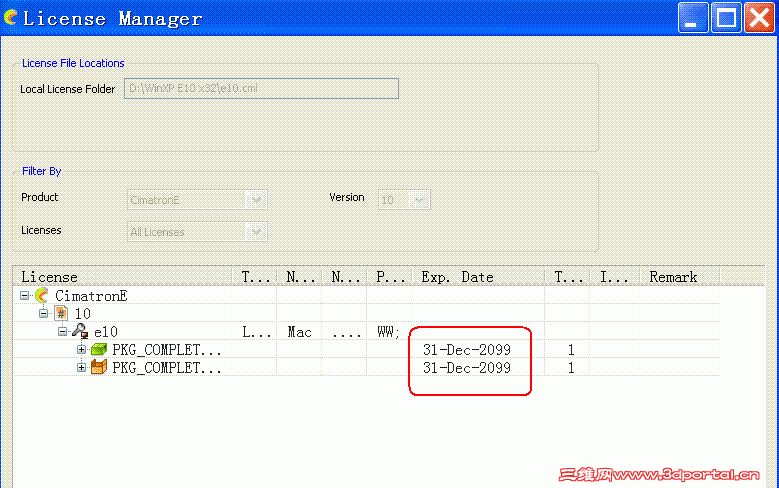Image resolution: width=779 pixels, height=488 pixels.
Task: Collapse the CimatronE tree node
Action: pyautogui.click(x=24, y=296)
